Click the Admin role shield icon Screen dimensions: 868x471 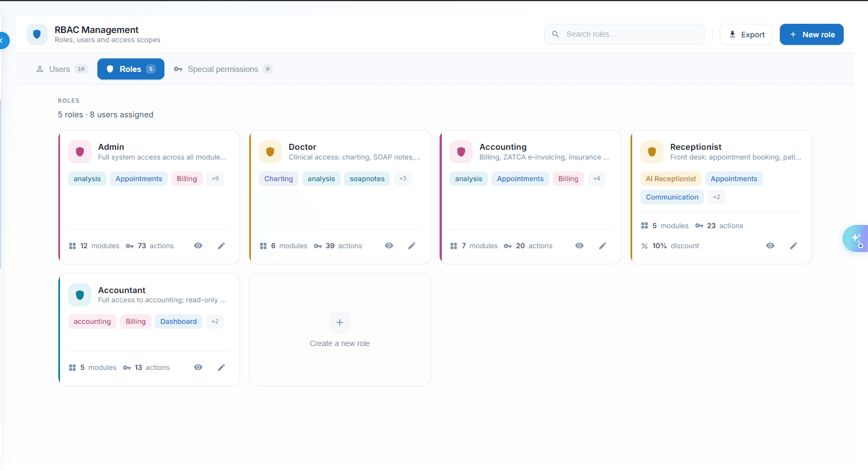(79, 152)
